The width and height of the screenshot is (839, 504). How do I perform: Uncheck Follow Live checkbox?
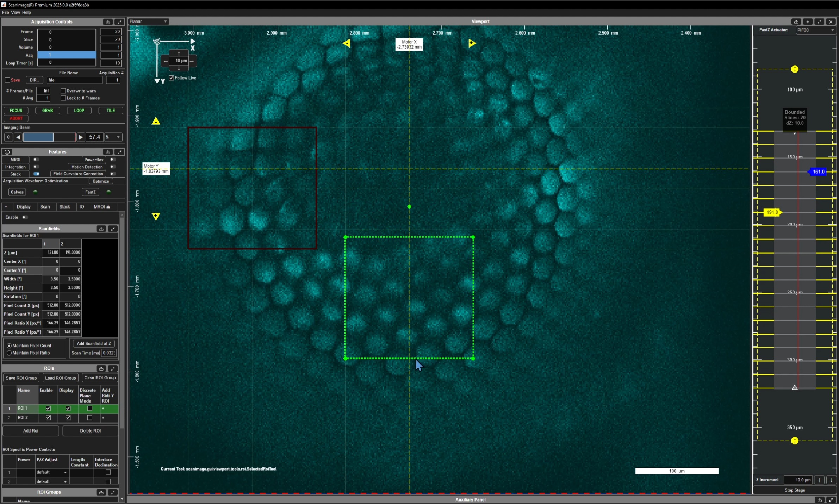tap(172, 78)
